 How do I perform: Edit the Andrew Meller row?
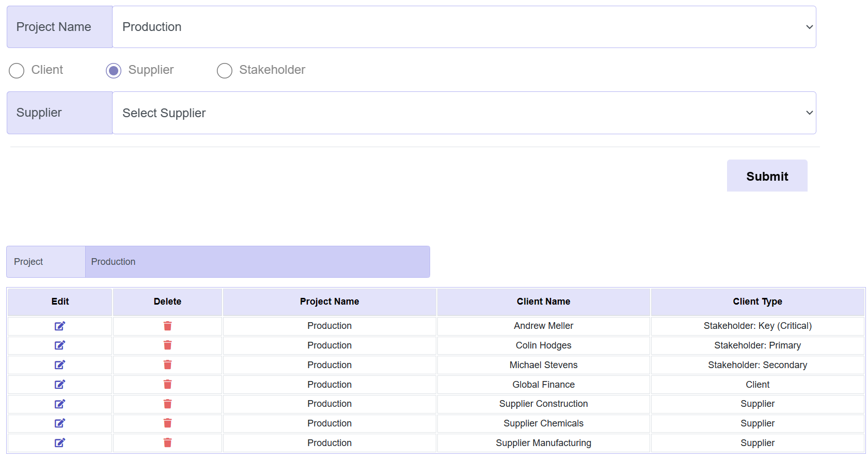coord(60,326)
